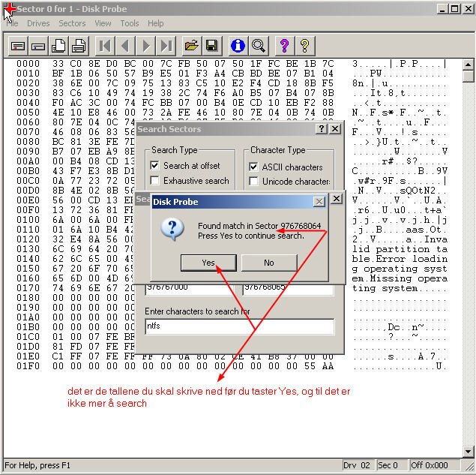
Task: Click the ASCII text 'ting system'
Action: coord(385,288)
